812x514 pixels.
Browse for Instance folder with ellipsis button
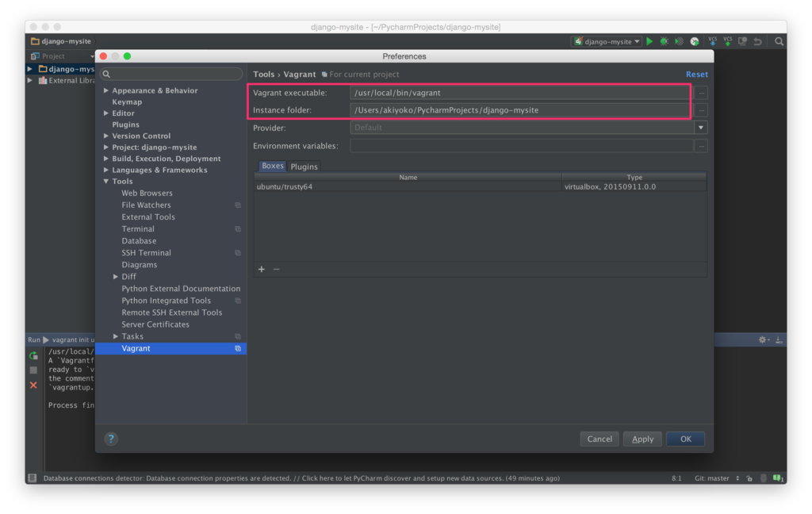(701, 110)
